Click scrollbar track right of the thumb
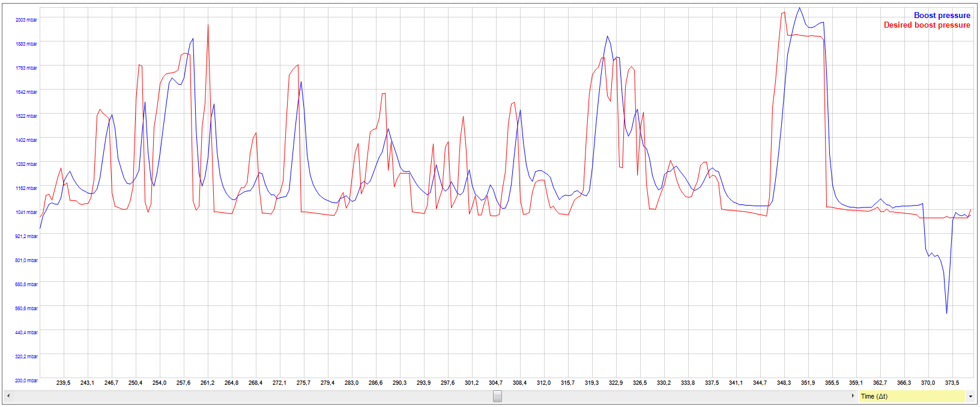Image resolution: width=980 pixels, height=407 pixels. 661,396
